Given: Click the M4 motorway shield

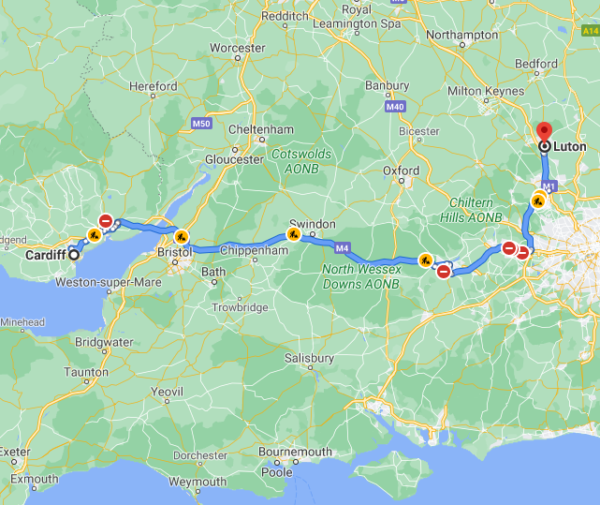Looking at the screenshot, I should point(342,248).
